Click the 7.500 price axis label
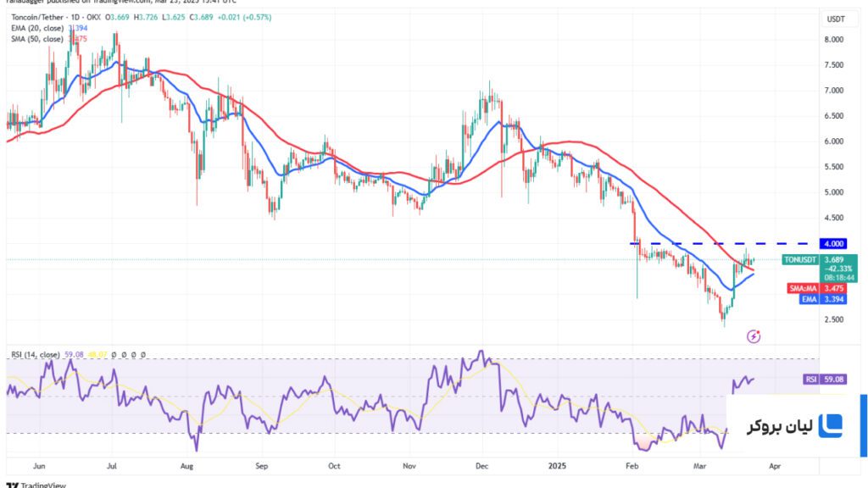This screenshot has height=488, width=868. click(834, 65)
